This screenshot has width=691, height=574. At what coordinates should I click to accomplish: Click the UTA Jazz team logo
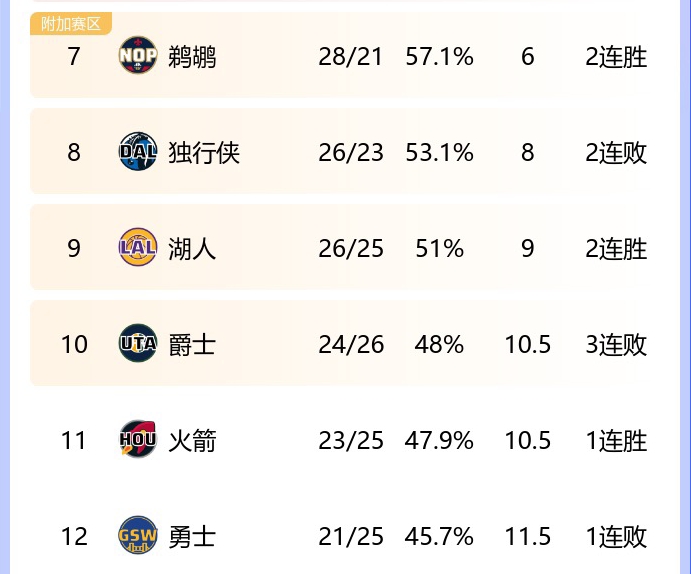pyautogui.click(x=138, y=343)
